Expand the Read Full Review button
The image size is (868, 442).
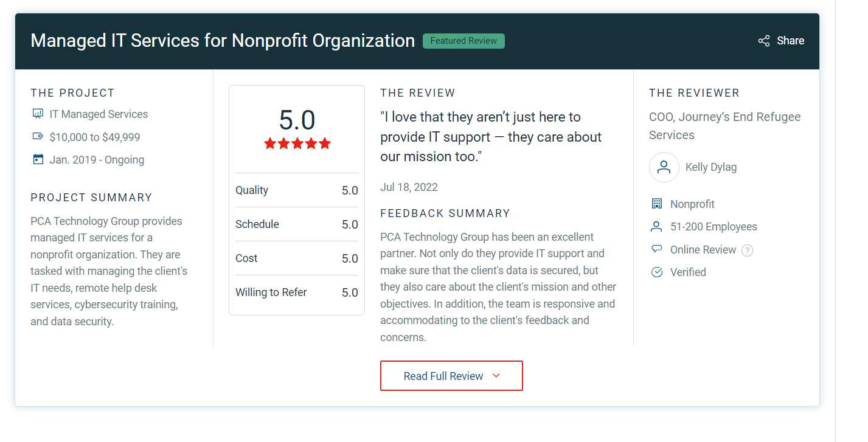pos(451,376)
